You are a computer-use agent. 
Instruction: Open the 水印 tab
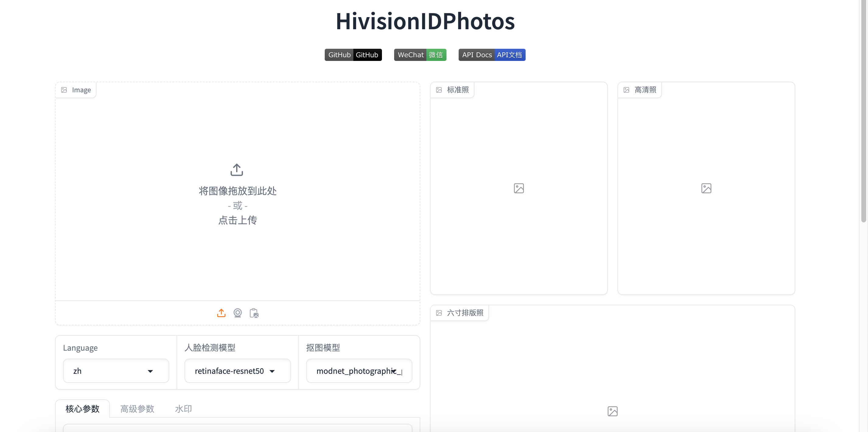183,409
